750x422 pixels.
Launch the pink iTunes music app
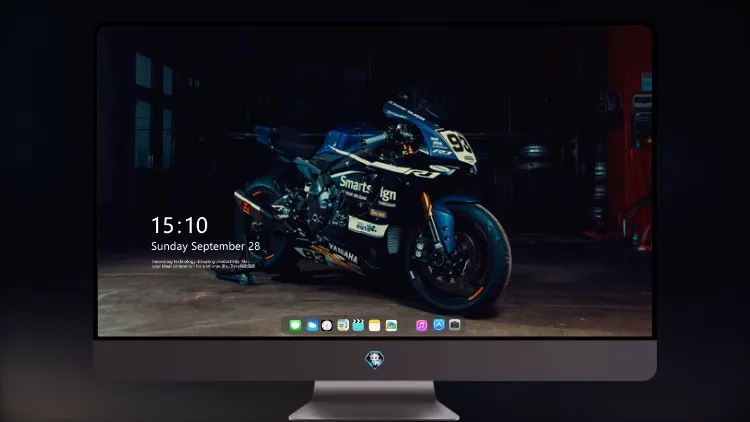pyautogui.click(x=421, y=325)
